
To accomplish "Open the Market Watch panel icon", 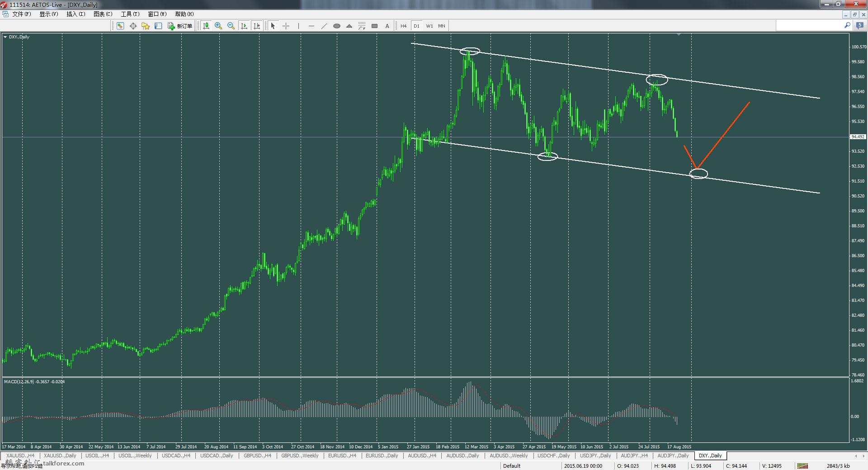I will [120, 26].
